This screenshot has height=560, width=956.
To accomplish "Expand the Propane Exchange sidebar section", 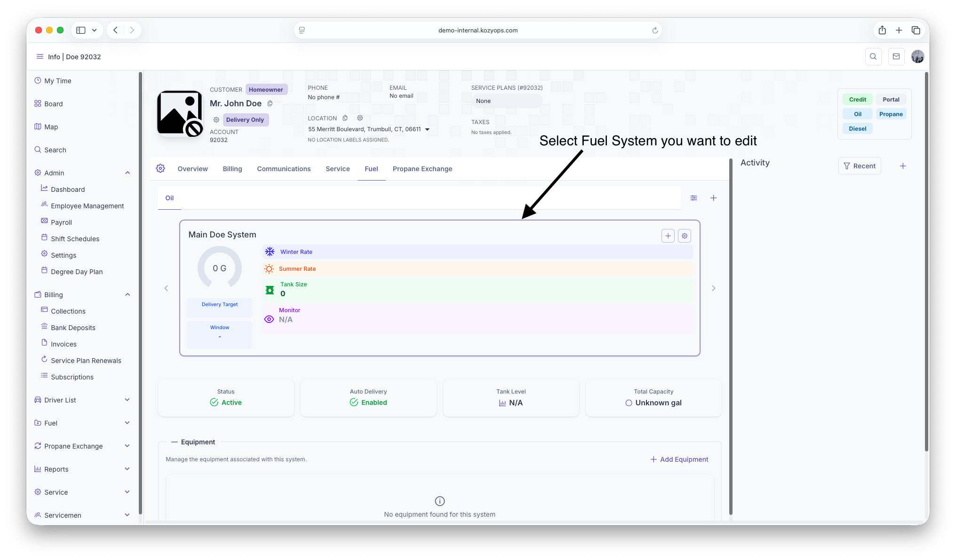I will click(127, 446).
